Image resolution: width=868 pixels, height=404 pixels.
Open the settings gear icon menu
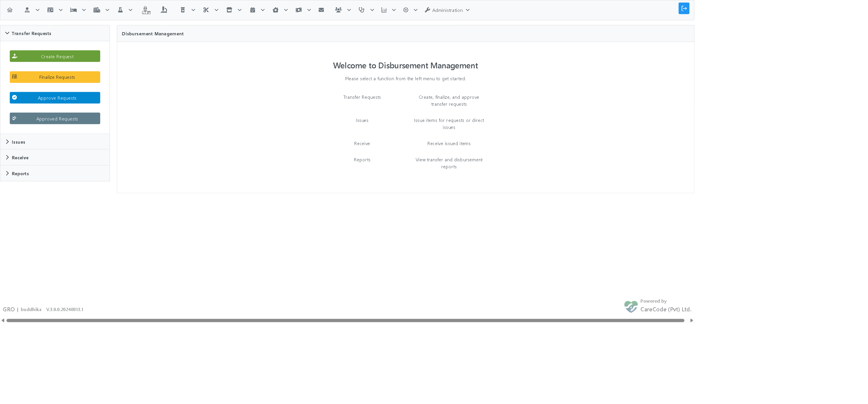(x=406, y=10)
